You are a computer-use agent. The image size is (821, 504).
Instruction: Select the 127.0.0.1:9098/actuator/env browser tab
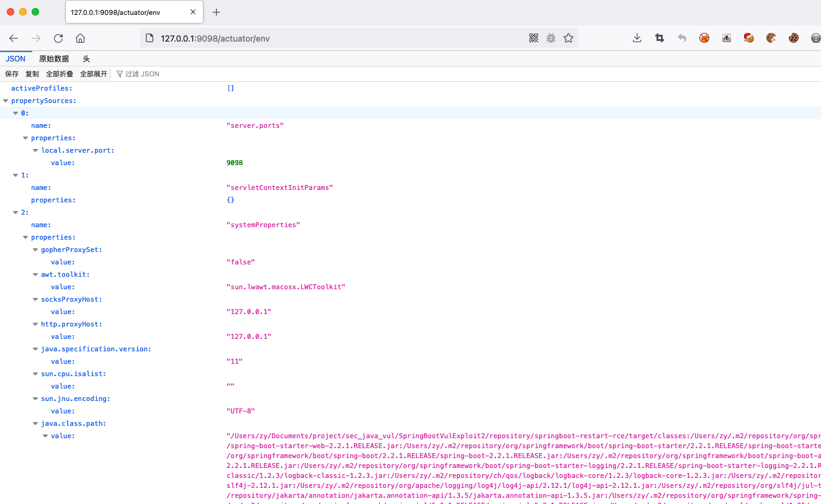pos(133,12)
